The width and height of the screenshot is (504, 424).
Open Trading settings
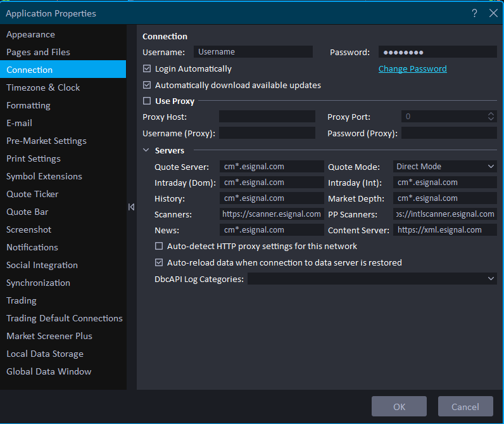tap(63, 300)
